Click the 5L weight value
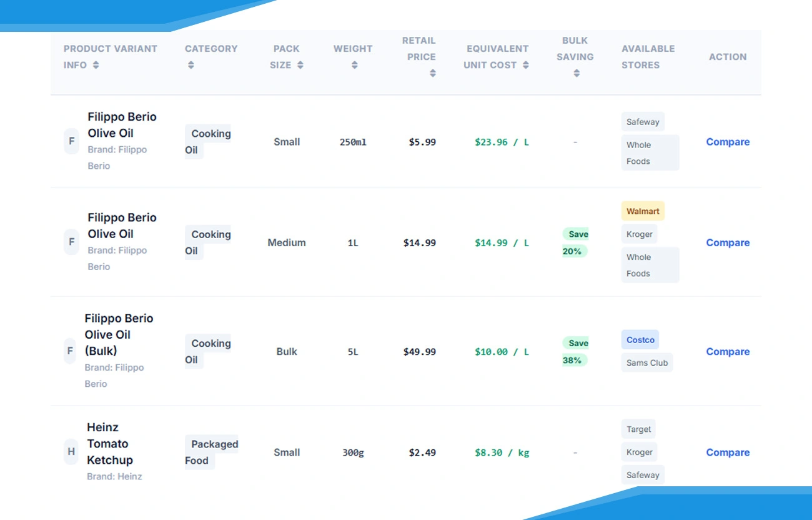812x520 pixels. click(353, 352)
